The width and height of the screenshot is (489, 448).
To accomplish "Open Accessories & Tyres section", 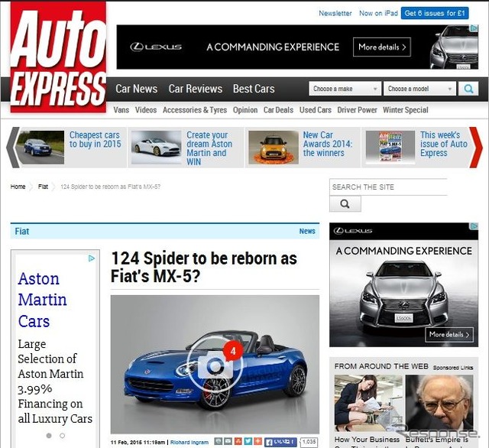I will click(195, 110).
